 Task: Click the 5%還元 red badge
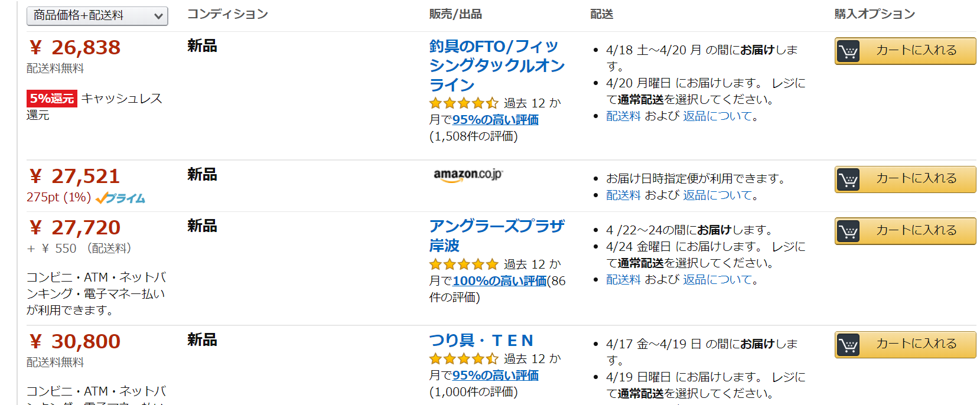[x=52, y=99]
